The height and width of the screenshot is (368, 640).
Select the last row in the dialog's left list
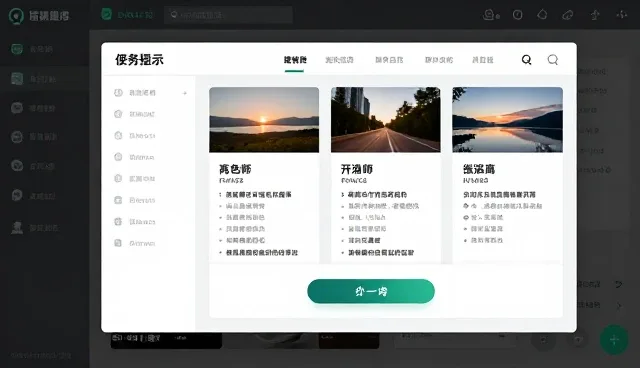tap(149, 243)
